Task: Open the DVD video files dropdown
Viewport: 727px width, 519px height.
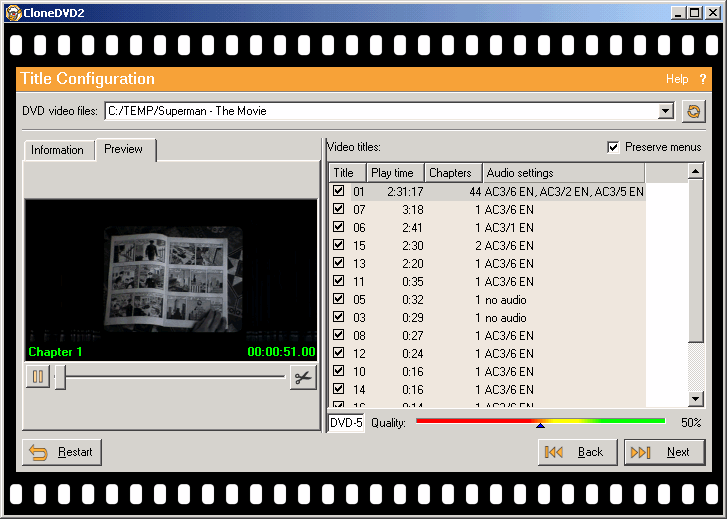Action: 666,111
